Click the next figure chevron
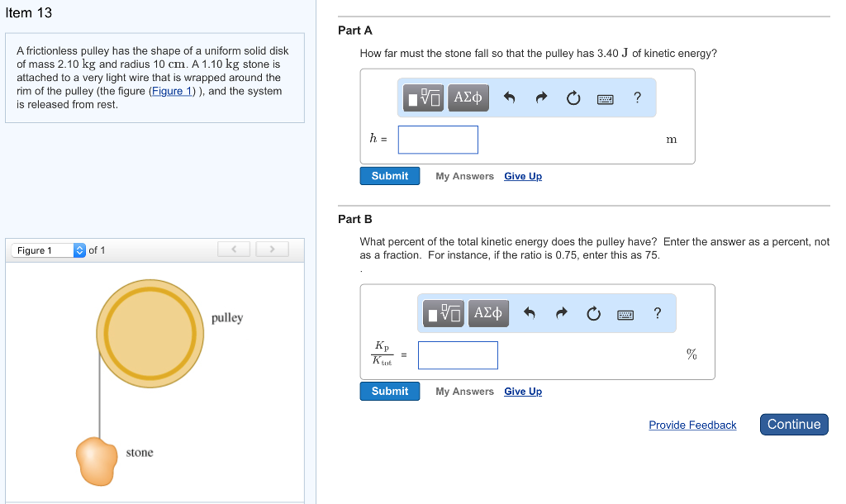Screen dimensions: 846x504 click(x=272, y=249)
